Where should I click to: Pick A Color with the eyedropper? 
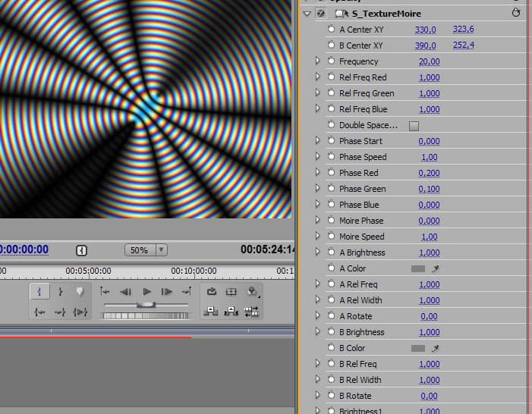click(436, 268)
